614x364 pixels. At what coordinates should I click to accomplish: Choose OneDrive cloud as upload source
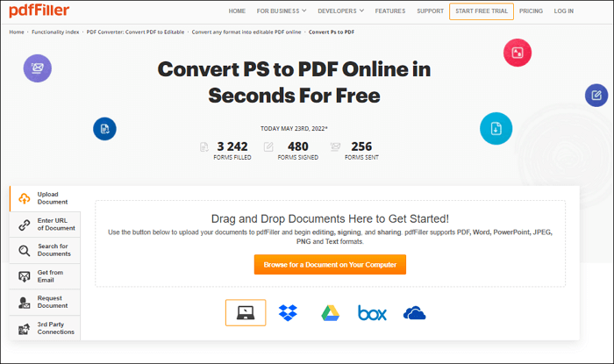414,313
